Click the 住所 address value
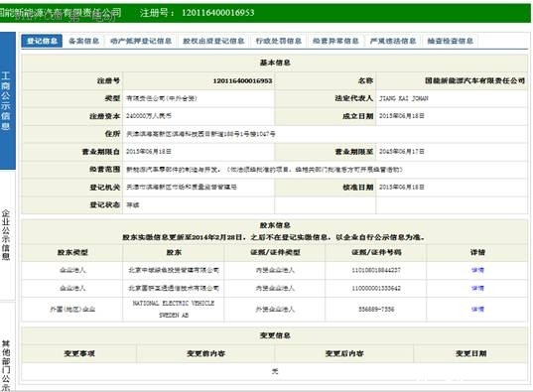Screen dimensions: 533x392 [200, 134]
